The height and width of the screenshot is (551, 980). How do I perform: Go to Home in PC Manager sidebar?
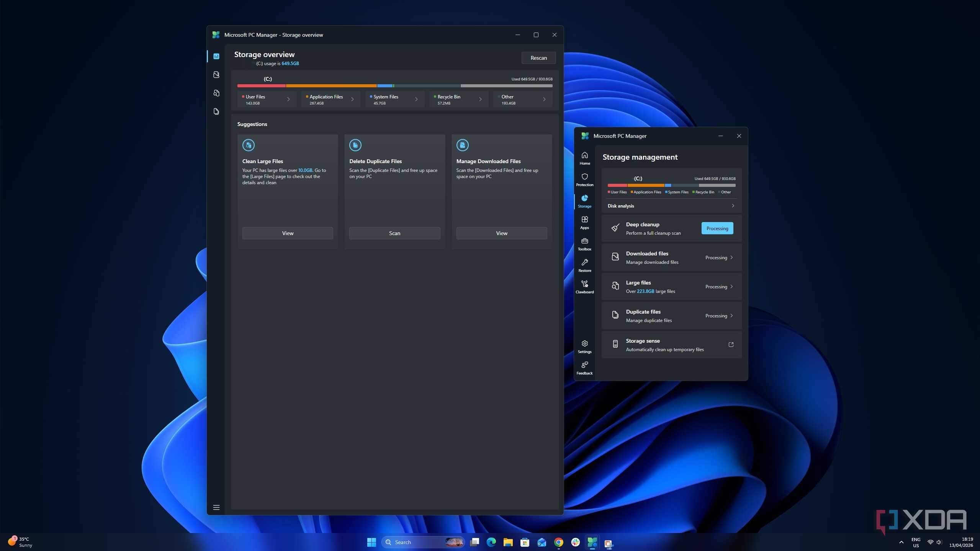(585, 158)
